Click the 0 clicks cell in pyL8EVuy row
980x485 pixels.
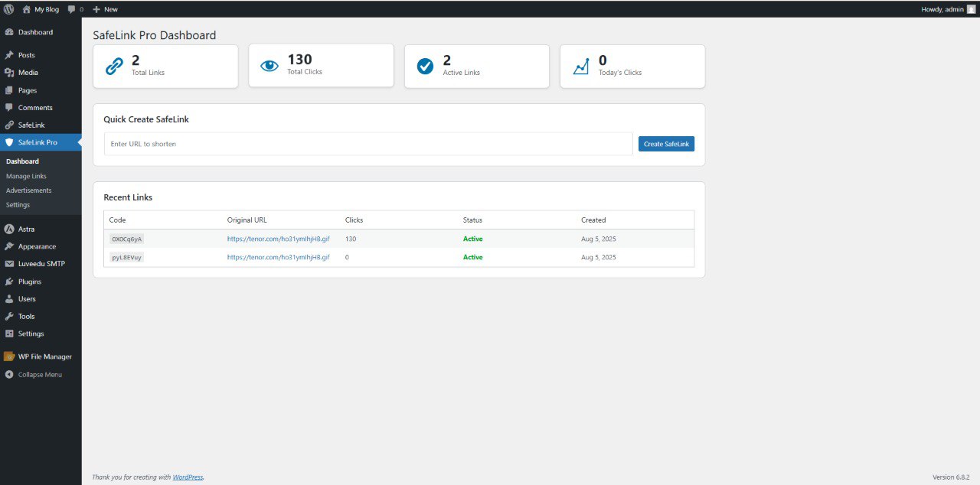click(x=347, y=257)
